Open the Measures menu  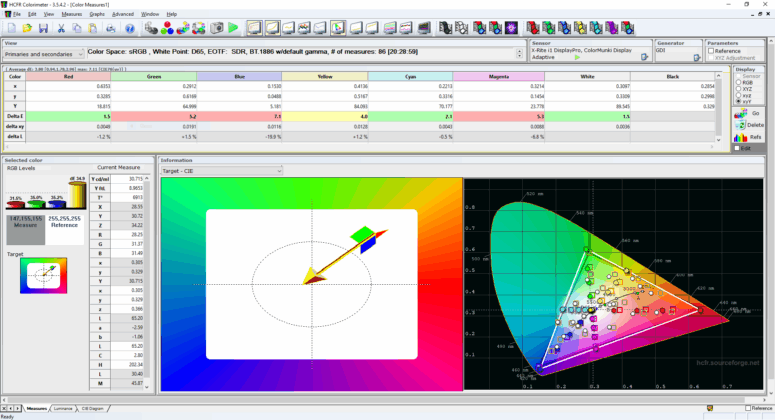tap(72, 14)
